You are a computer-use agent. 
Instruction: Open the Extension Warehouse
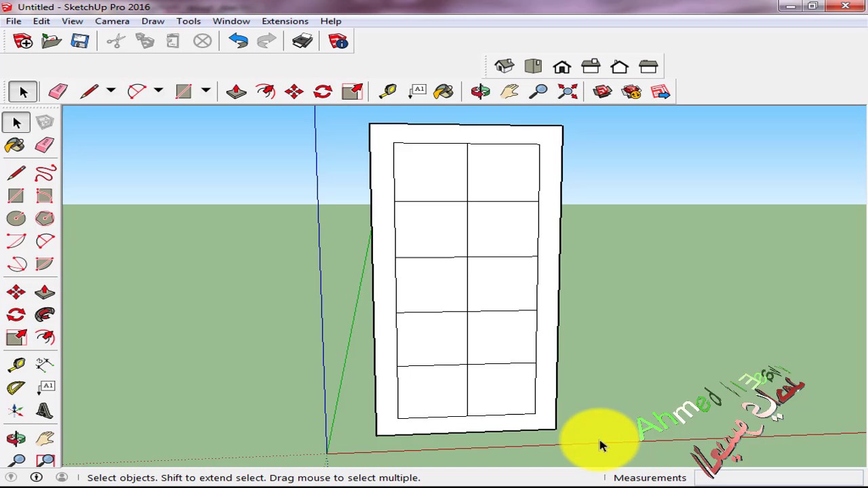point(631,91)
